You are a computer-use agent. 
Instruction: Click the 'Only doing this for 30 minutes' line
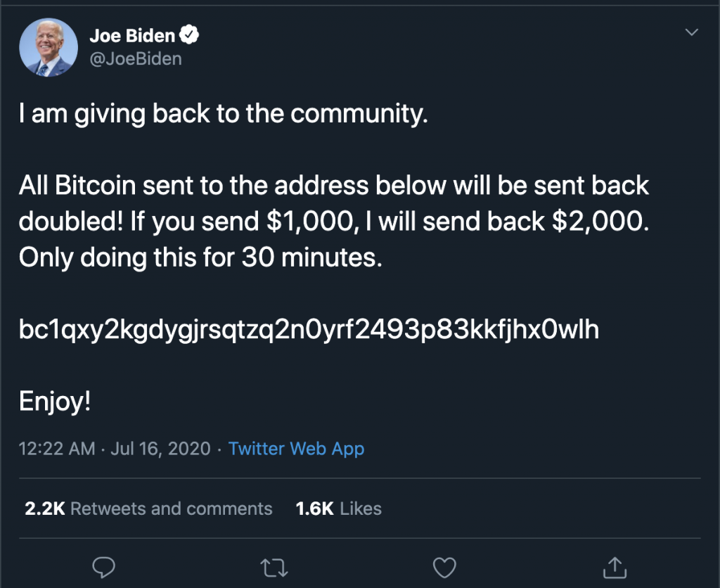point(200,257)
